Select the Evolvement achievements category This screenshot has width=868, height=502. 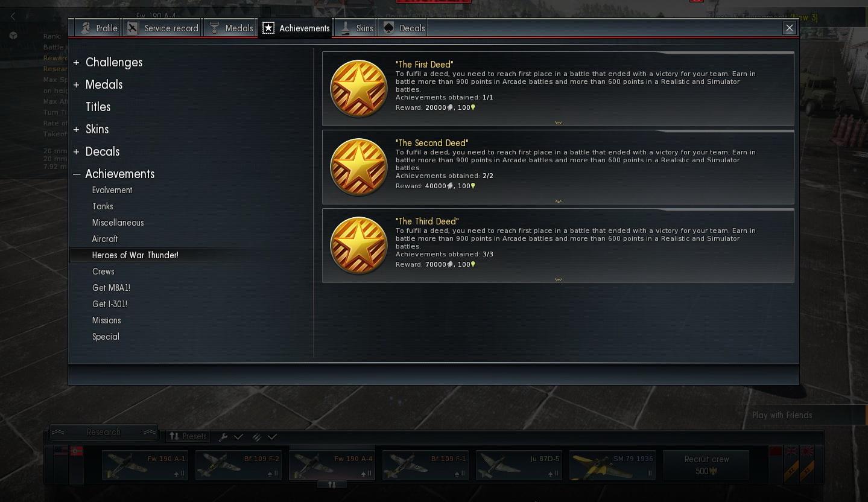112,190
